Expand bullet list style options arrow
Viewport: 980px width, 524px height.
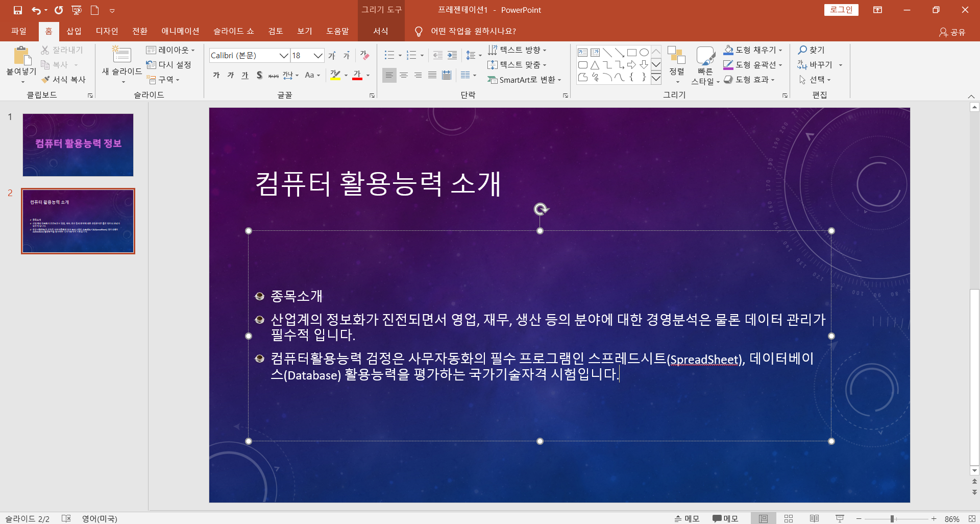[x=400, y=55]
